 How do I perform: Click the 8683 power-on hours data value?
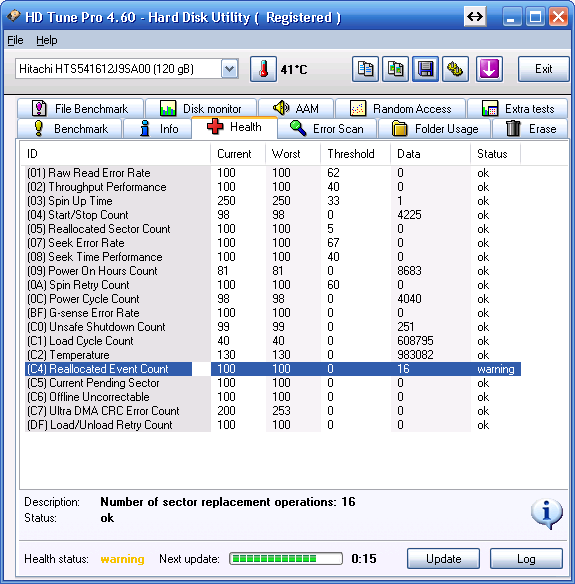[x=409, y=271]
